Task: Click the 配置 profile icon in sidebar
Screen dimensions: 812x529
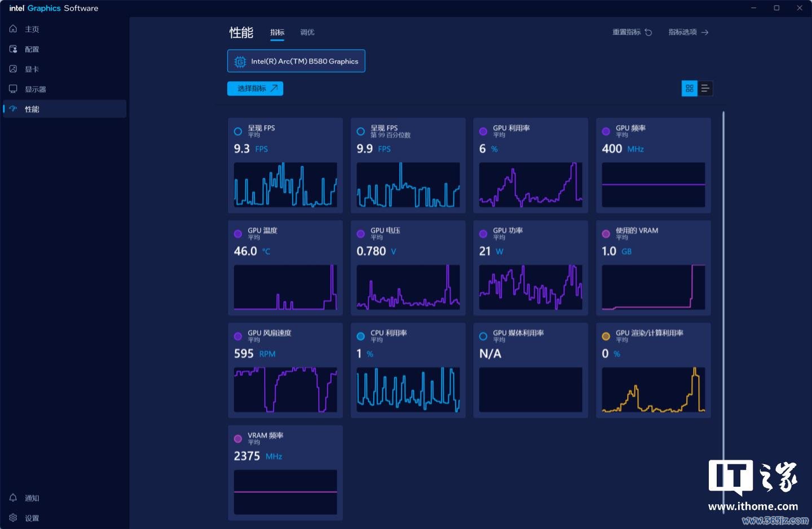Action: click(x=13, y=49)
